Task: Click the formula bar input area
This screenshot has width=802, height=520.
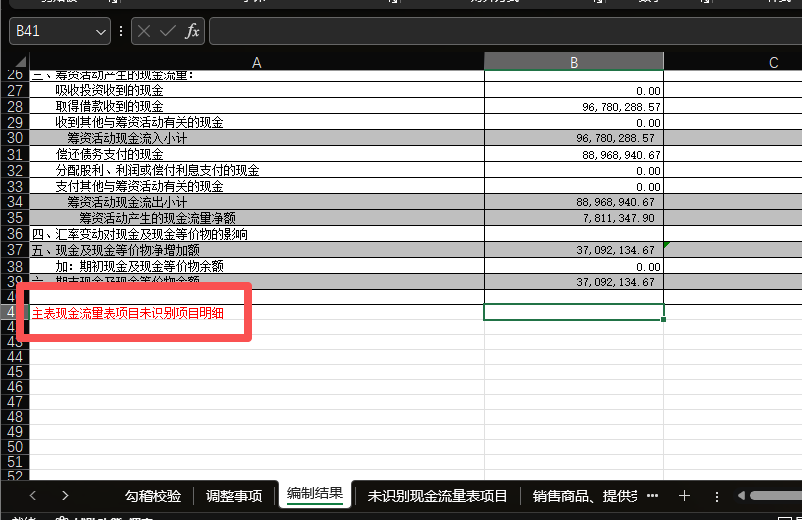Action: pos(505,31)
